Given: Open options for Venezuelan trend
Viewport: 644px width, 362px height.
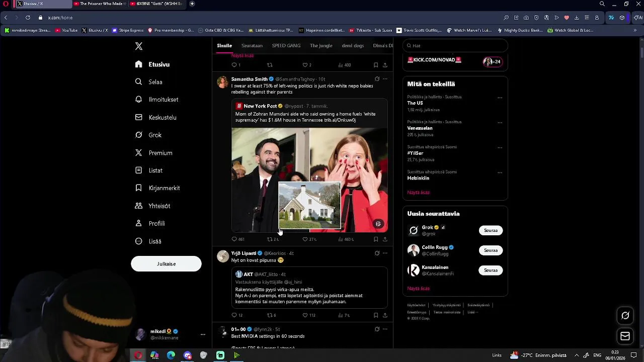Looking at the screenshot, I should [x=500, y=123].
